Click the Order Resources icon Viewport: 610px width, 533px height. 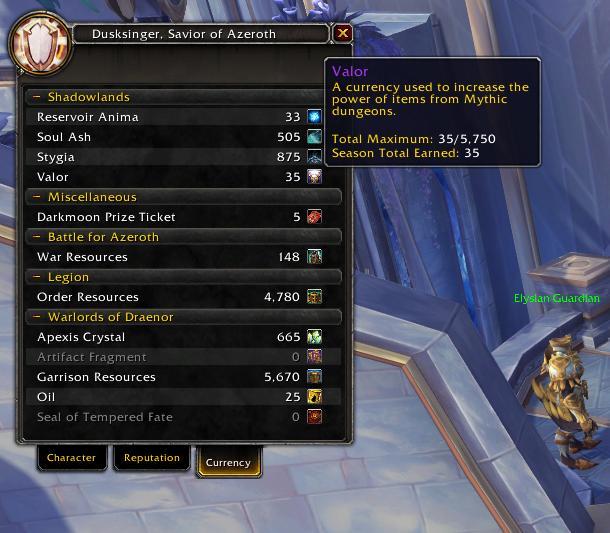click(x=314, y=297)
